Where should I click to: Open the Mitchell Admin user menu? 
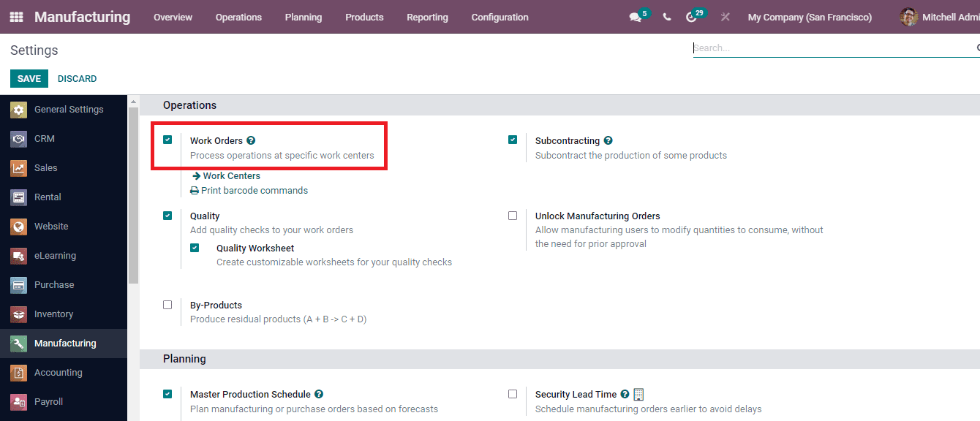(943, 17)
